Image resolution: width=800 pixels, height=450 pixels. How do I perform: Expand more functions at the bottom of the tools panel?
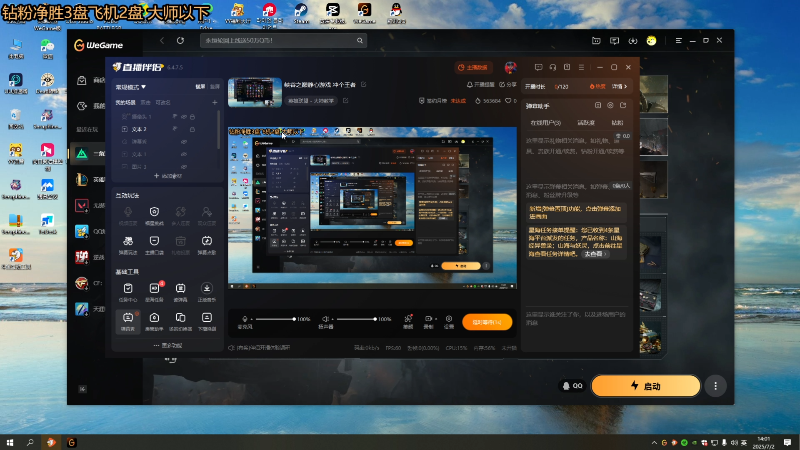167,345
